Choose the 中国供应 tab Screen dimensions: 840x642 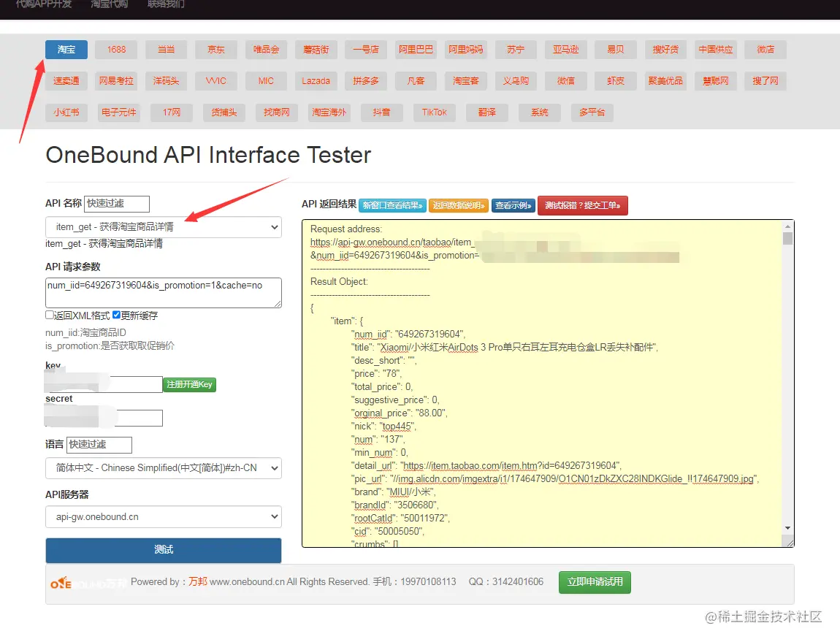(x=715, y=50)
